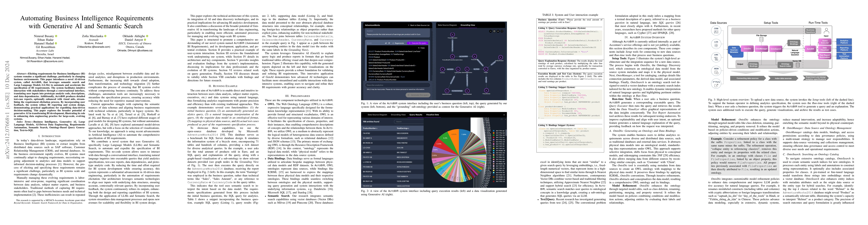
Task: Select the Currency node in the ontology graph
Action: point(442,70)
